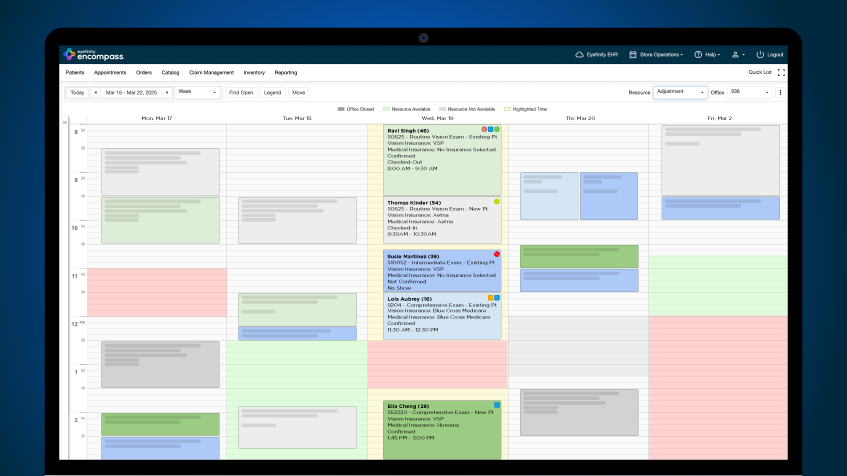Go to the previous week

point(96,92)
